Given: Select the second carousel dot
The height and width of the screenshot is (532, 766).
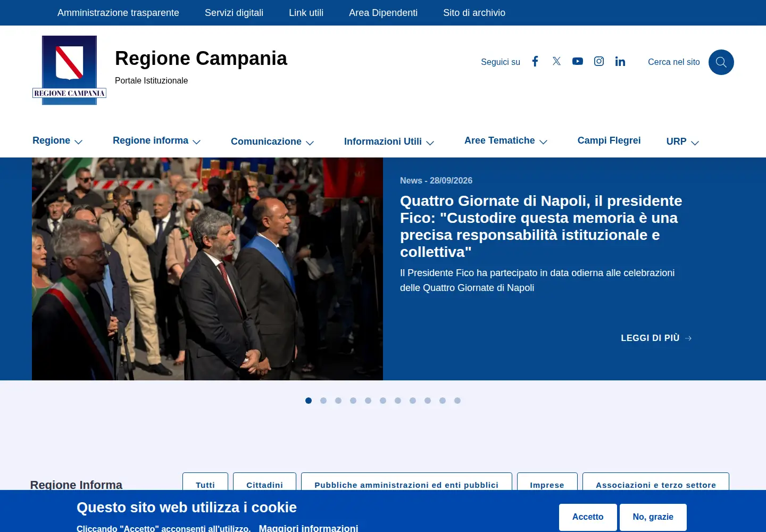Looking at the screenshot, I should (x=323, y=401).
